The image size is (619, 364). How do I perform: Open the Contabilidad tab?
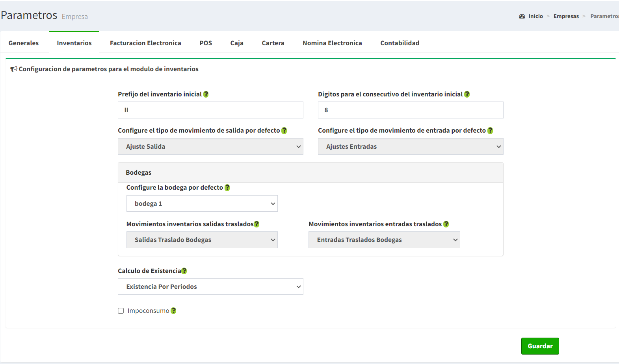pos(400,43)
